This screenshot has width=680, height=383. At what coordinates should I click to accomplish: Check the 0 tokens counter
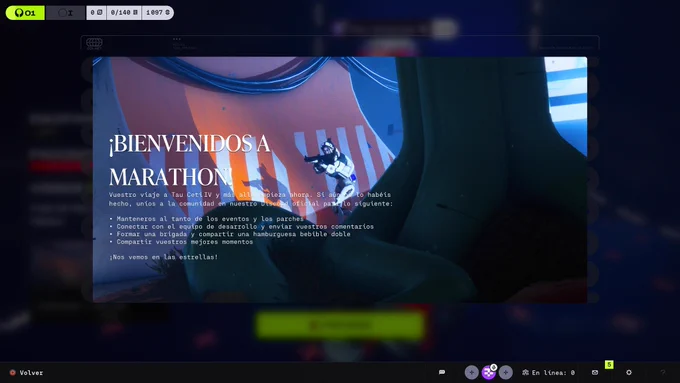(x=96, y=13)
